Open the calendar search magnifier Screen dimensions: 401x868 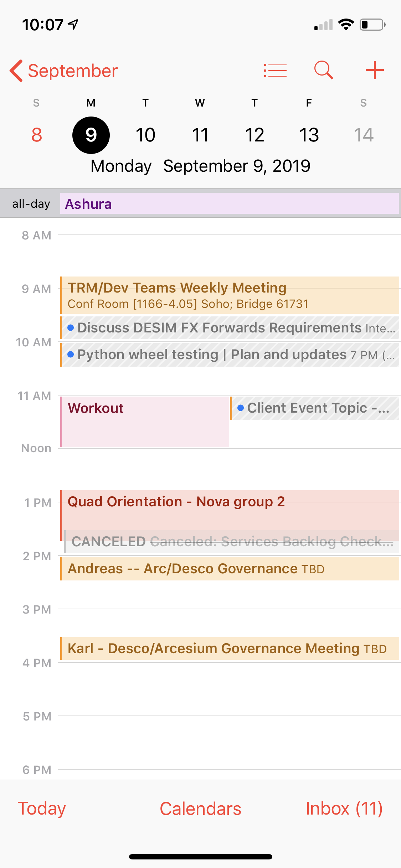tap(324, 70)
